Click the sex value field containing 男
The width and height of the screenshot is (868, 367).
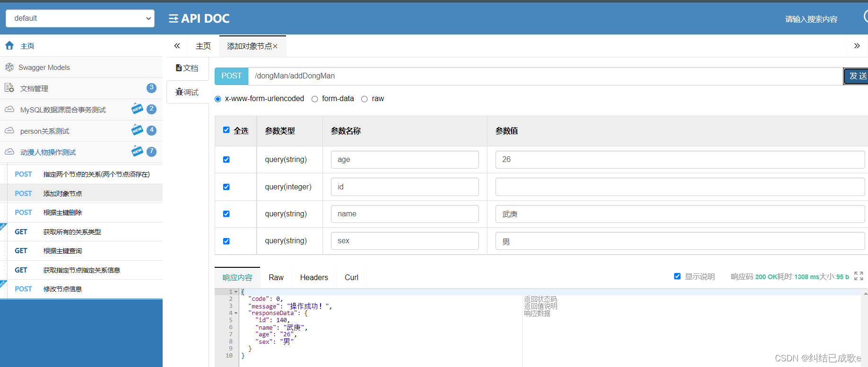[680, 241]
